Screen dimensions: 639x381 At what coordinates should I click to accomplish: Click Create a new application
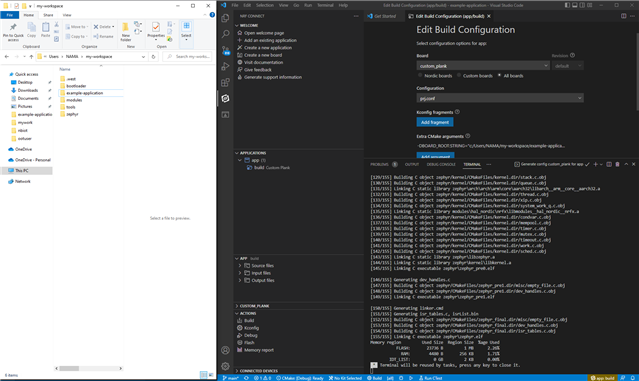pos(268,48)
